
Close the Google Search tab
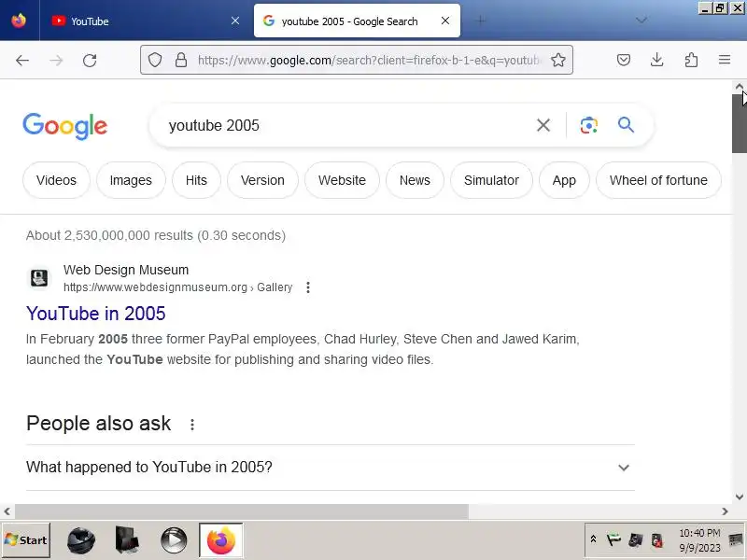(445, 21)
